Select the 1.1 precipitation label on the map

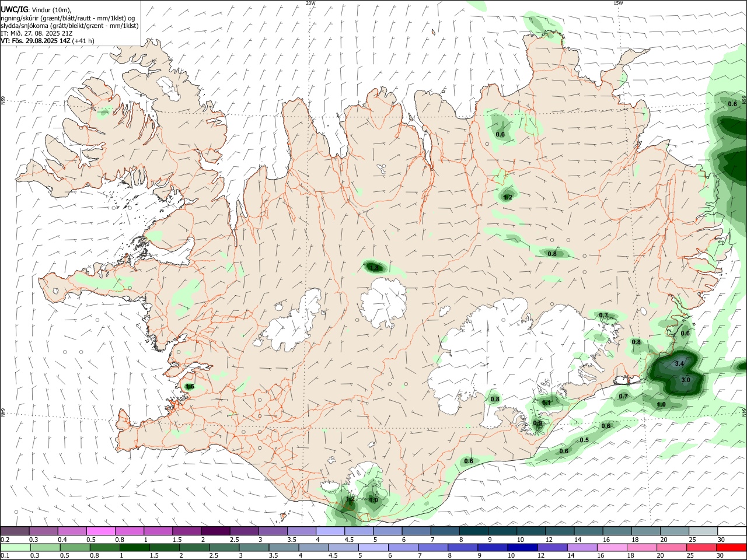pyautogui.click(x=546, y=402)
